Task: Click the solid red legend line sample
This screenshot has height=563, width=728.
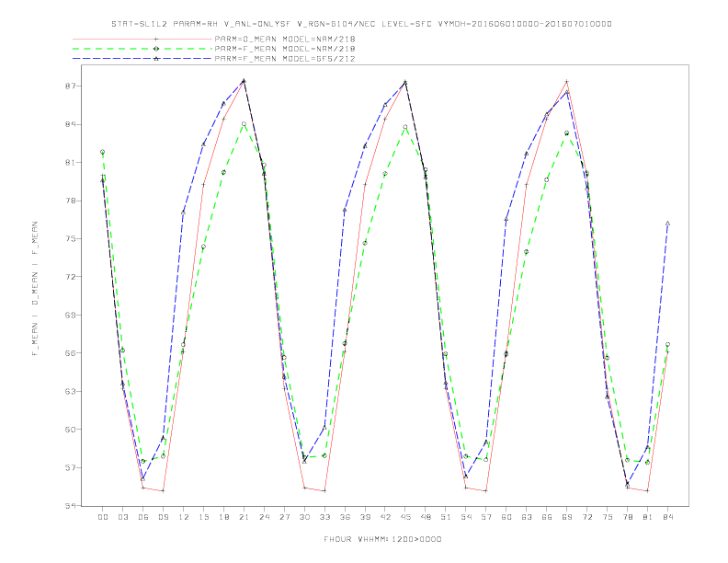Action: pos(142,39)
